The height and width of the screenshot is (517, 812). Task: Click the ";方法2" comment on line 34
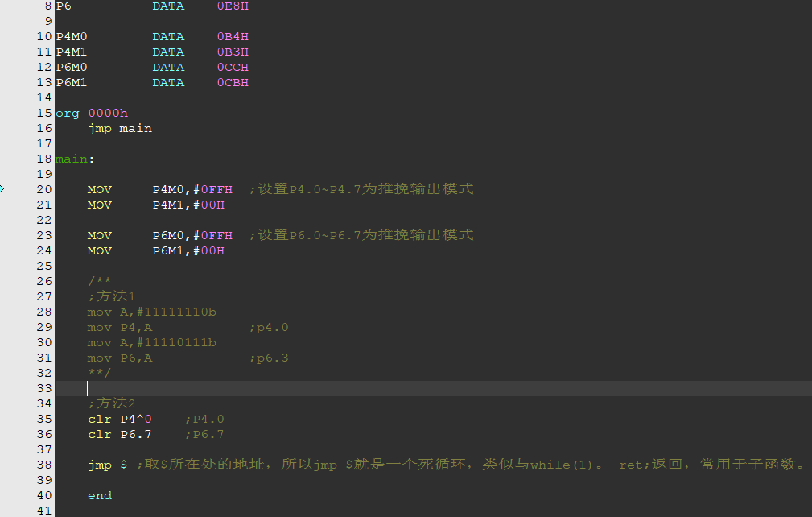pos(111,403)
